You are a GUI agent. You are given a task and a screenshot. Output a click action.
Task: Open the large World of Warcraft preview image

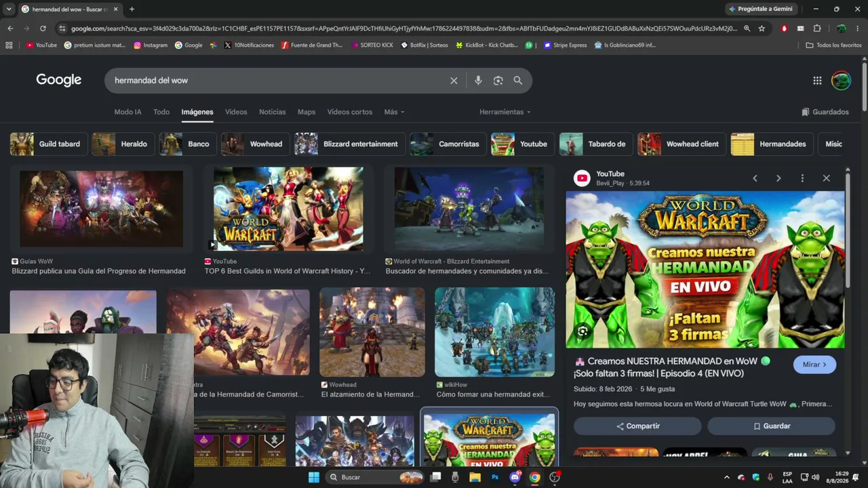pos(705,270)
